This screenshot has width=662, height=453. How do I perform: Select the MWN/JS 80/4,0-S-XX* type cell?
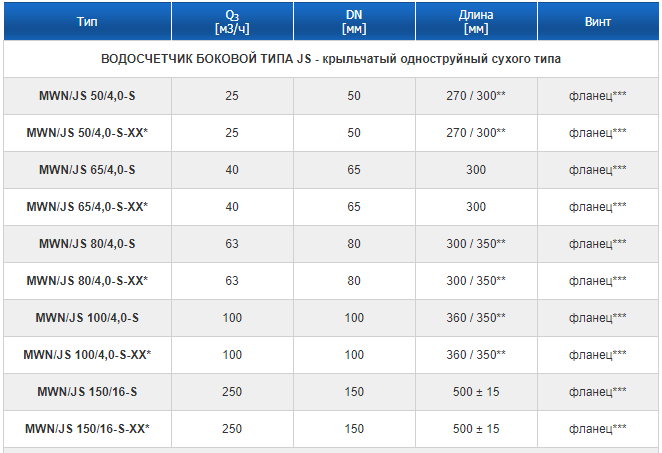click(87, 281)
